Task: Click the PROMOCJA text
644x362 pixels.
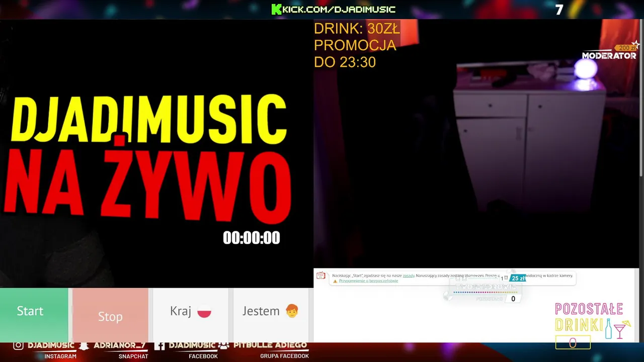Action: (355, 45)
